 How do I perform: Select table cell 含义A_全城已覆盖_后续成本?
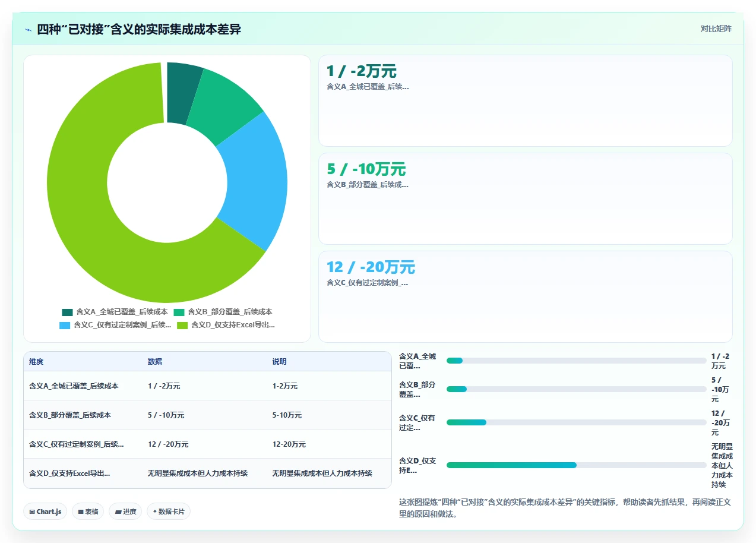pyautogui.click(x=74, y=386)
